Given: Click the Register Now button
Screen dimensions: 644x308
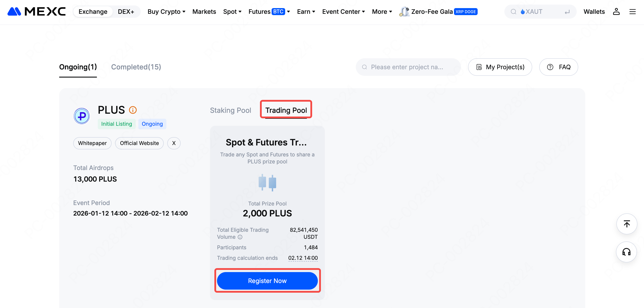Looking at the screenshot, I should pyautogui.click(x=267, y=281).
